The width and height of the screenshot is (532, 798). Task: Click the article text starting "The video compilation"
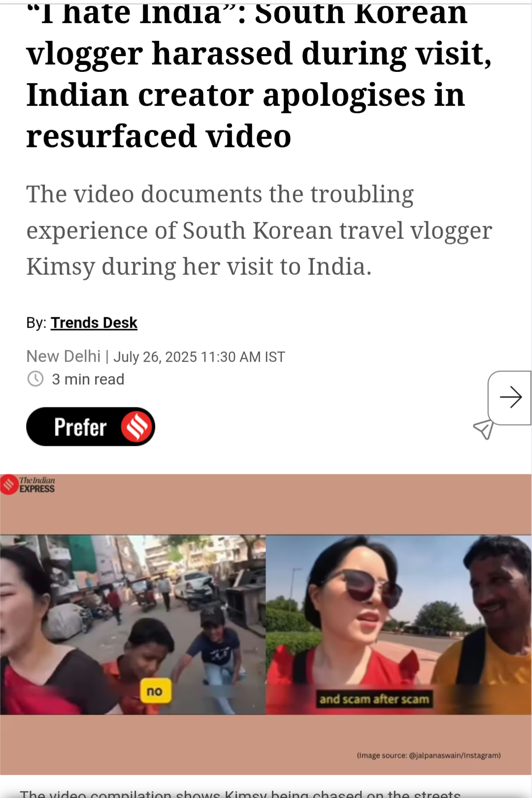point(240,793)
